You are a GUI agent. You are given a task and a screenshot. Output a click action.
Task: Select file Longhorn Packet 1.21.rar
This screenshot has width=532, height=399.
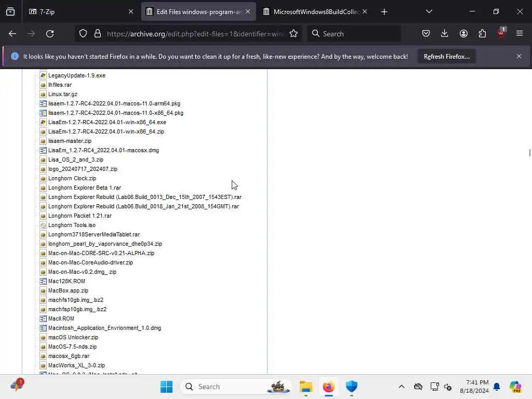(x=80, y=216)
